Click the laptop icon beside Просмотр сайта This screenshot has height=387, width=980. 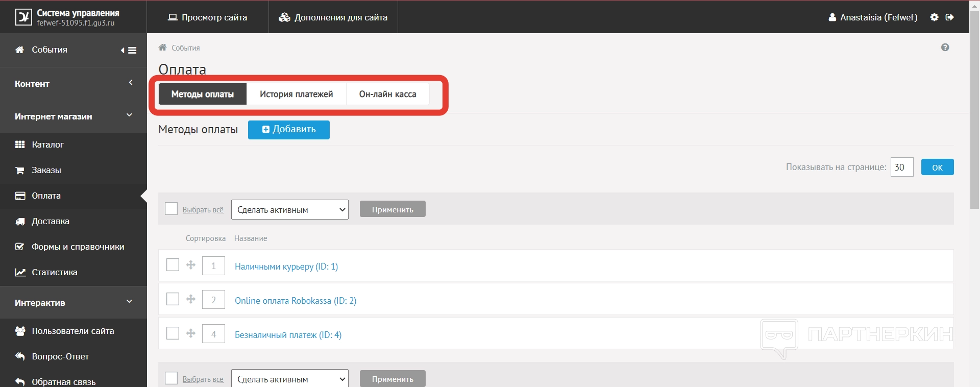pos(173,17)
